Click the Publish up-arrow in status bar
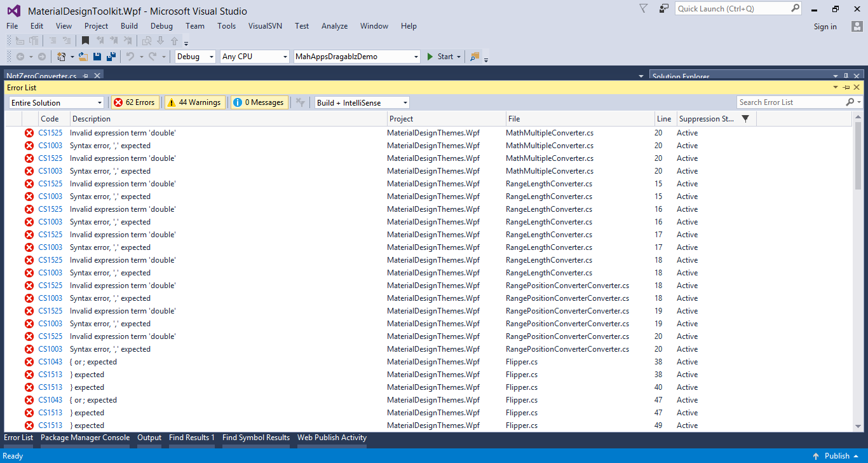Viewport: 868px width, 463px height. click(816, 456)
